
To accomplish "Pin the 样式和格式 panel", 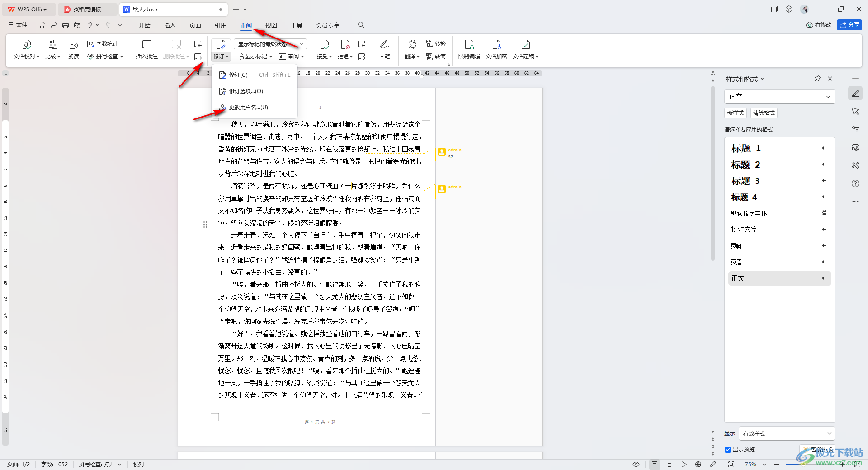I will (x=817, y=79).
